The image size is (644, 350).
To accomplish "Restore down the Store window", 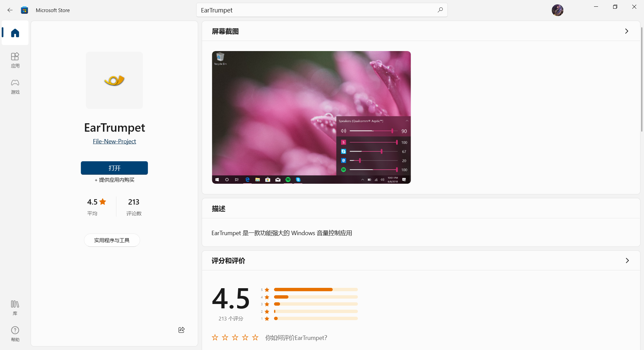I will [x=615, y=7].
